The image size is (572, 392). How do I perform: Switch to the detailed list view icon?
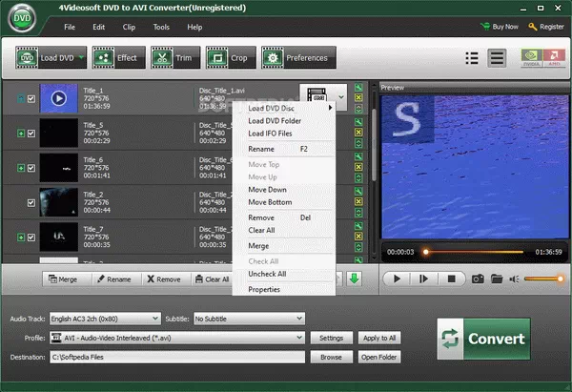(472, 58)
